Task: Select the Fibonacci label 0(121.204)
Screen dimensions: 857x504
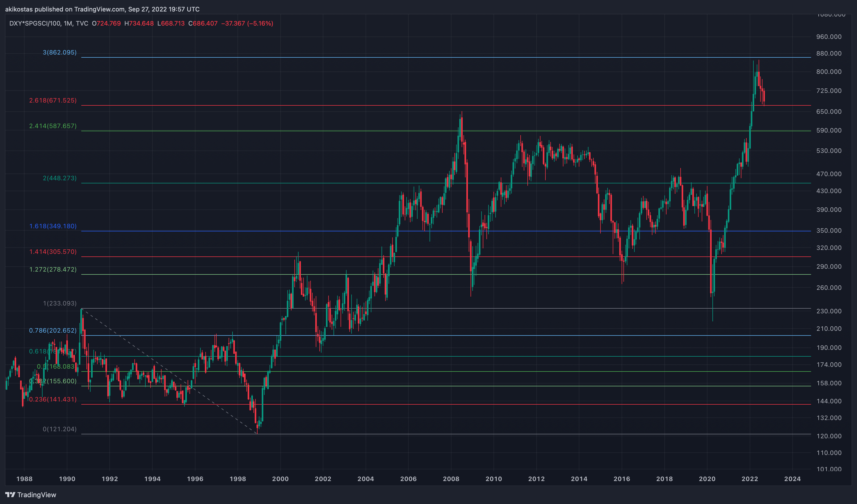Action: 59,429
